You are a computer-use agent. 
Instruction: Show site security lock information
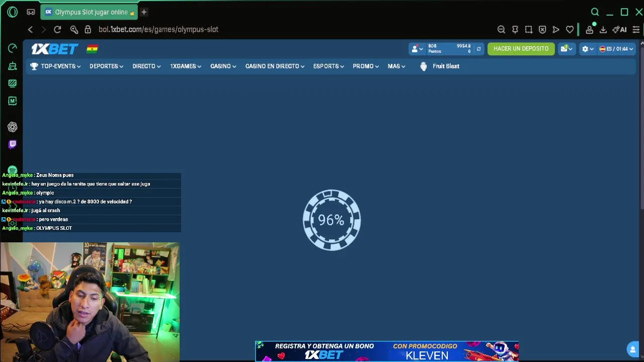point(88,30)
